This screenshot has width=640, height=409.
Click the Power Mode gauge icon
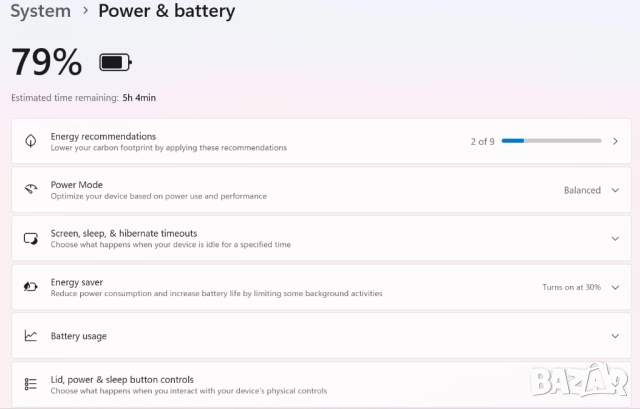click(31, 189)
